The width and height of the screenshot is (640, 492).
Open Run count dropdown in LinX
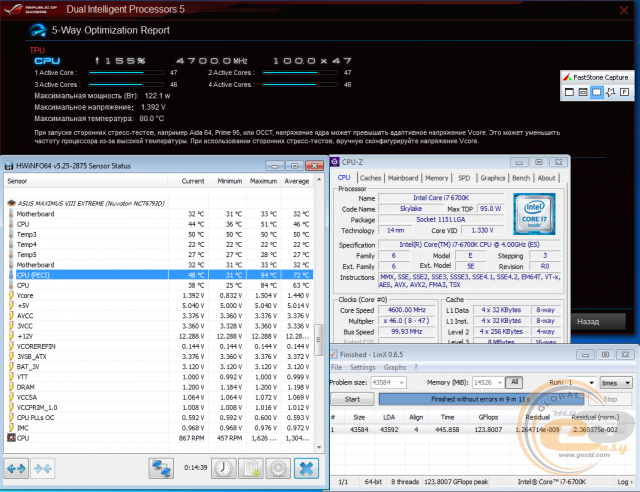(581, 383)
